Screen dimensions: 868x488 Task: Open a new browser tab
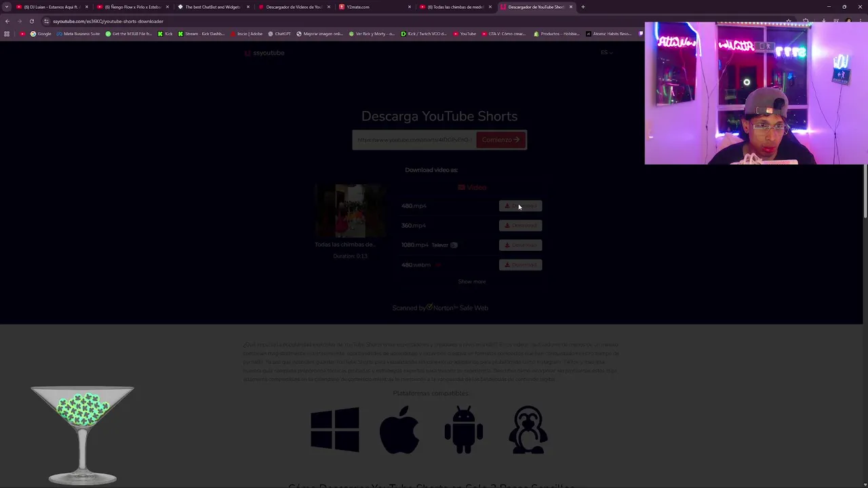pos(583,7)
